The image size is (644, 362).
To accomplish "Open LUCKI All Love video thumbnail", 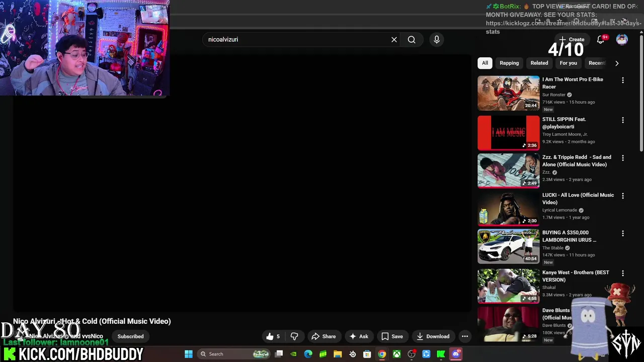I will pyautogui.click(x=508, y=209).
